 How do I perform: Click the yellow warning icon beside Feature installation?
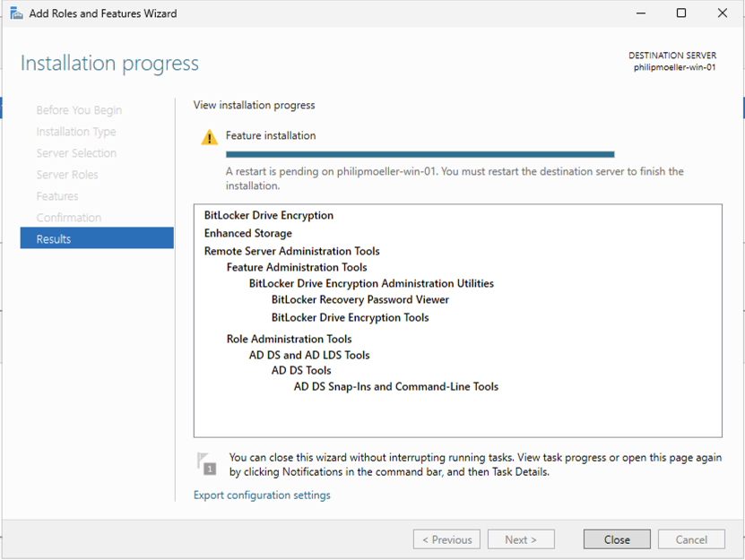coord(209,138)
